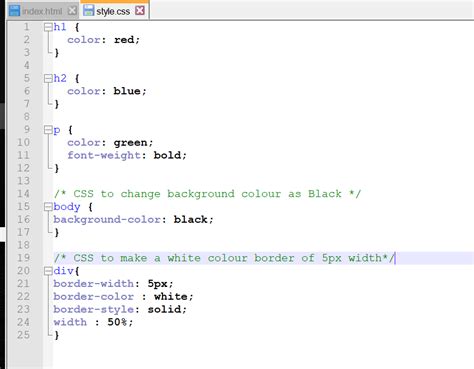Click the save icon on the index.html tab
This screenshot has height=369, width=474.
15,11
